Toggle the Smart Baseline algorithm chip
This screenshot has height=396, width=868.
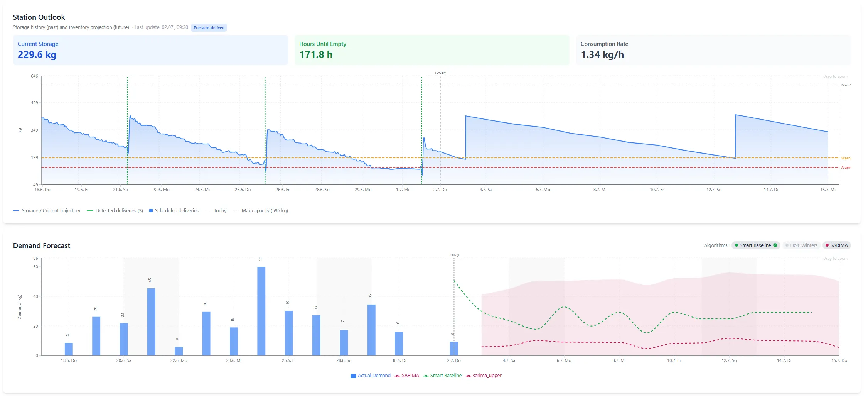click(x=756, y=245)
